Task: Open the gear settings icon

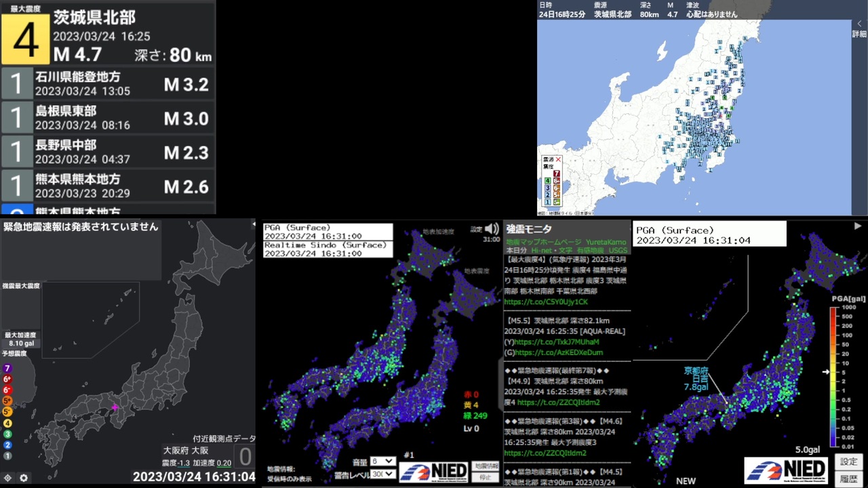Action: [x=24, y=478]
